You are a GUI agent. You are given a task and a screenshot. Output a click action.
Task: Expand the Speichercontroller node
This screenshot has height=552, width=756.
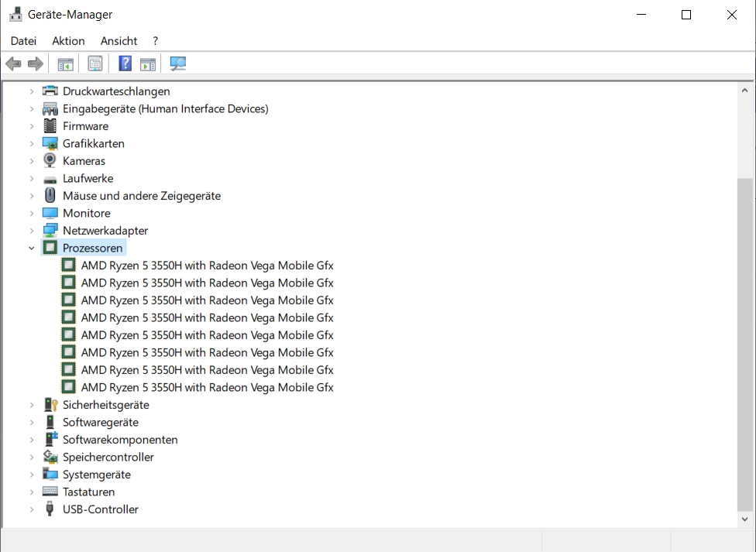click(31, 457)
